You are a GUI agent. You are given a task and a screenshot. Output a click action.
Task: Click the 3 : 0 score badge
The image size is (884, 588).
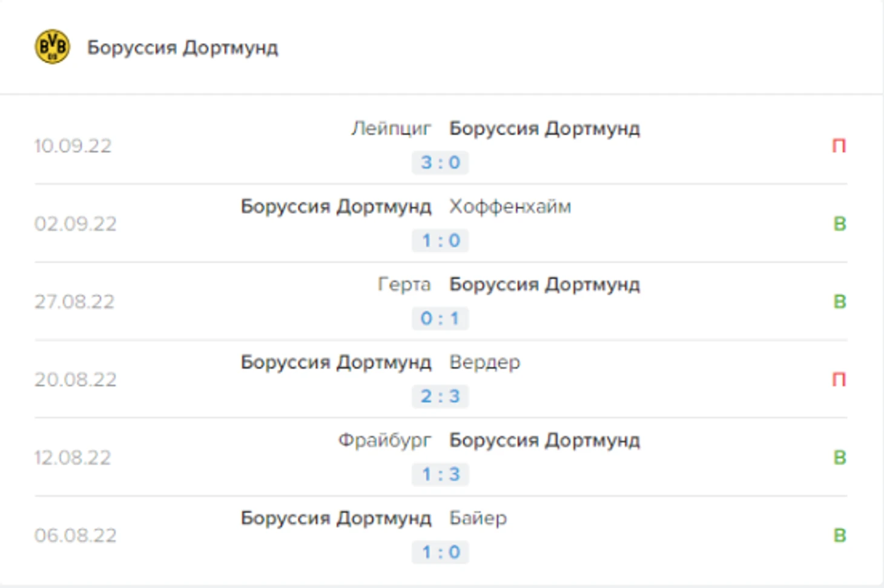point(440,162)
